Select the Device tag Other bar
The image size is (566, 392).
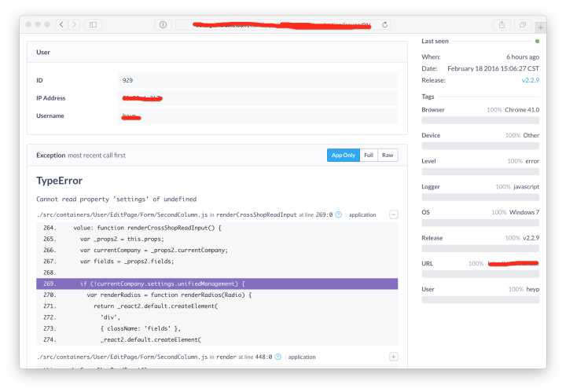click(x=480, y=145)
